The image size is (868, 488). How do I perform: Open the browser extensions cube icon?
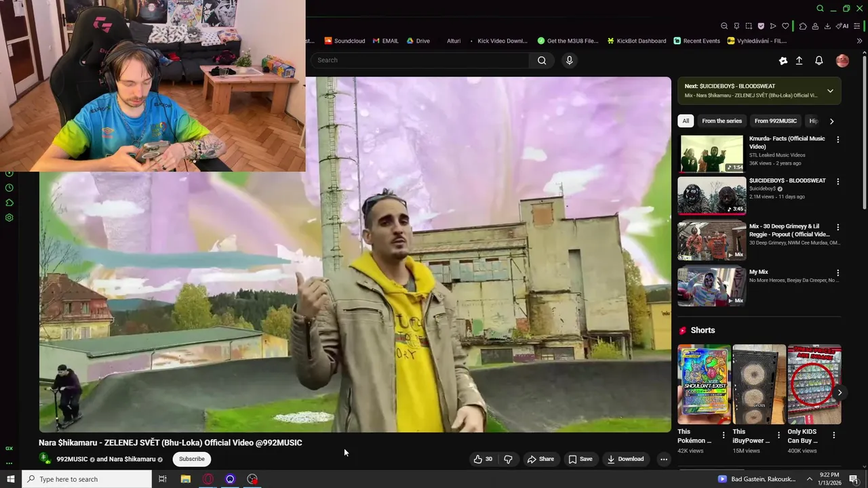(x=803, y=26)
